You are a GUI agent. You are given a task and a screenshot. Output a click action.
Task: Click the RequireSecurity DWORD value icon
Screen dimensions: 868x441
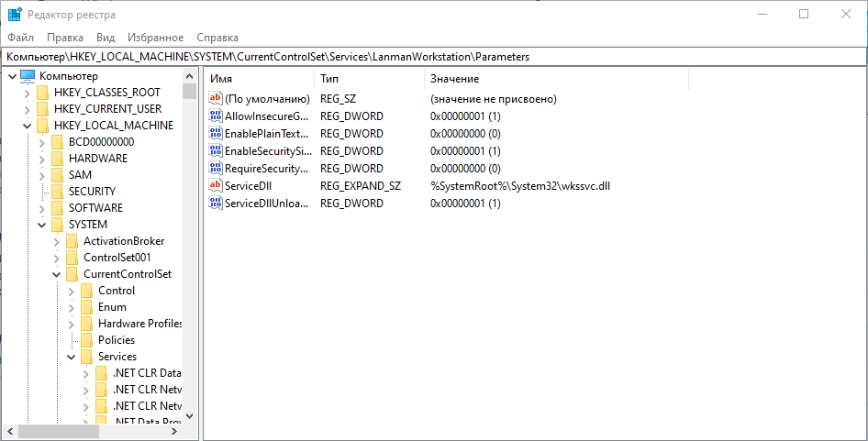(216, 169)
